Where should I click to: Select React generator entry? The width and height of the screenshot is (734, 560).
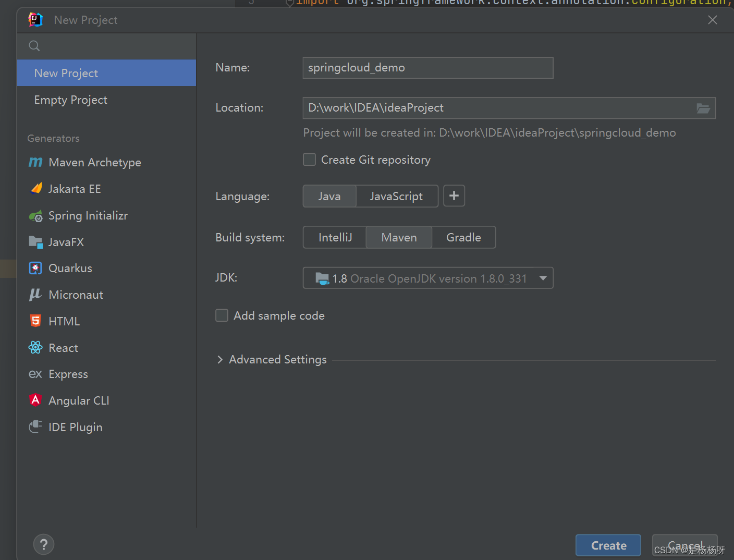click(106, 348)
